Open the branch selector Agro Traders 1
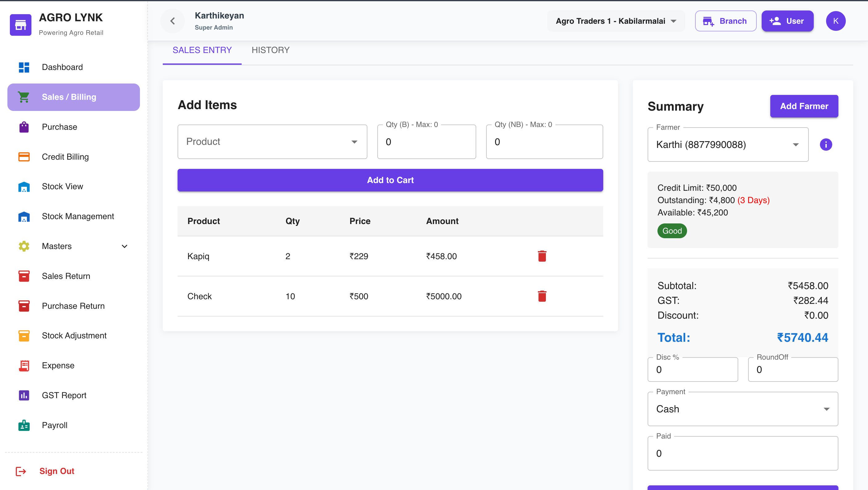The width and height of the screenshot is (868, 490). click(616, 21)
